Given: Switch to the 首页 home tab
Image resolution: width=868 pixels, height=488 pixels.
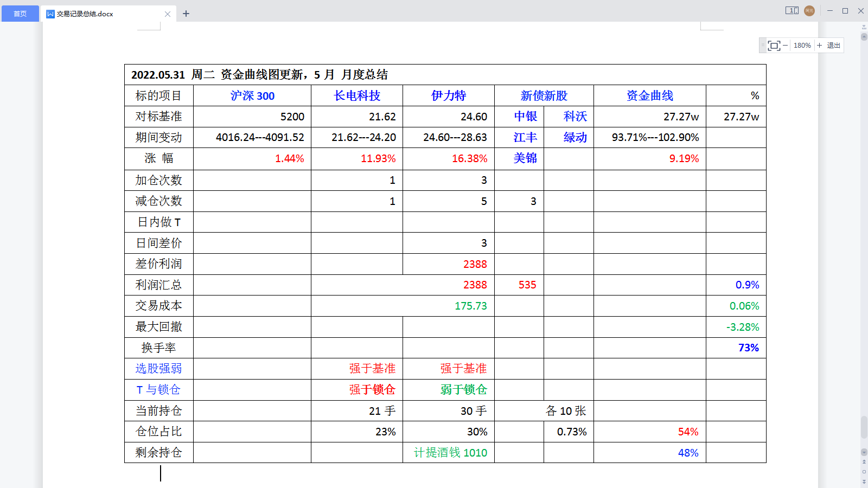Looking at the screenshot, I should coord(20,14).
